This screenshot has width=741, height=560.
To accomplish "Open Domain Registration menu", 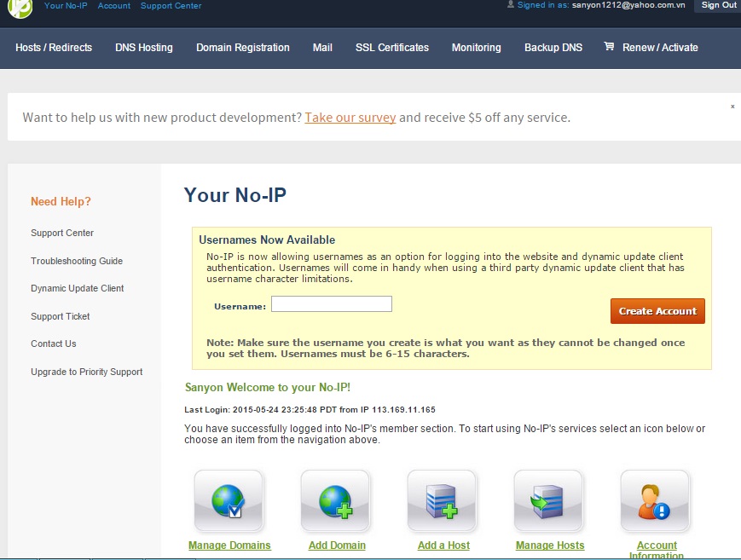I will click(243, 48).
